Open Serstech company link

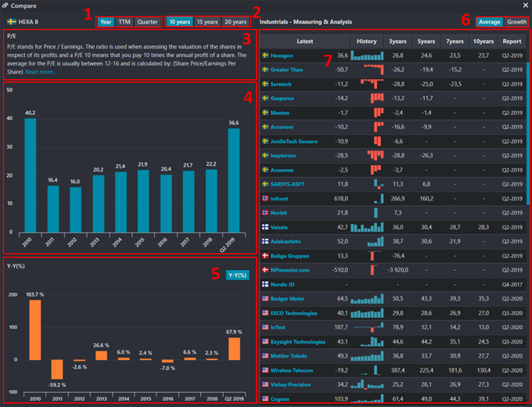click(x=281, y=84)
